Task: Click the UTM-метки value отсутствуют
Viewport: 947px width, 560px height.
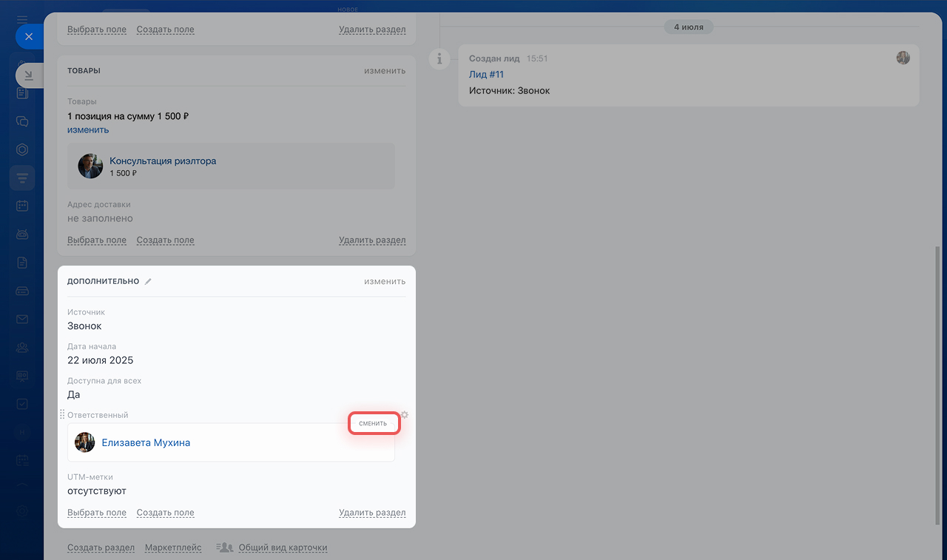Action: pos(97,490)
